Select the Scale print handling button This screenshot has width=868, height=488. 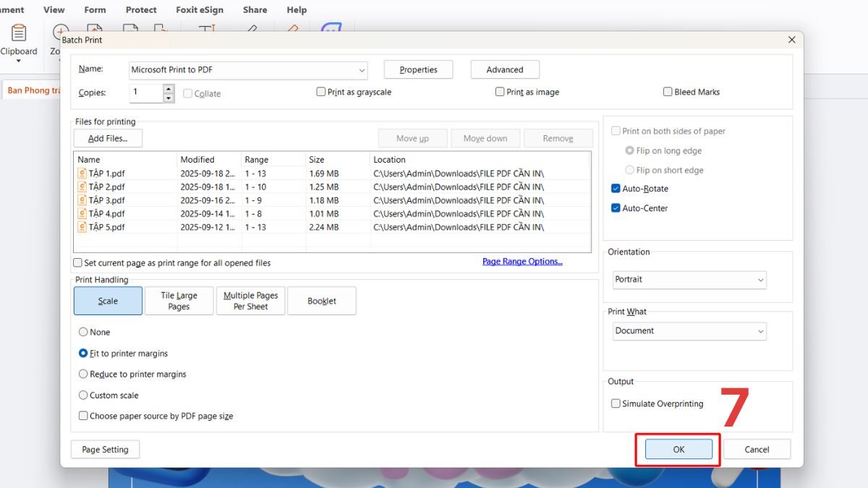click(108, 301)
